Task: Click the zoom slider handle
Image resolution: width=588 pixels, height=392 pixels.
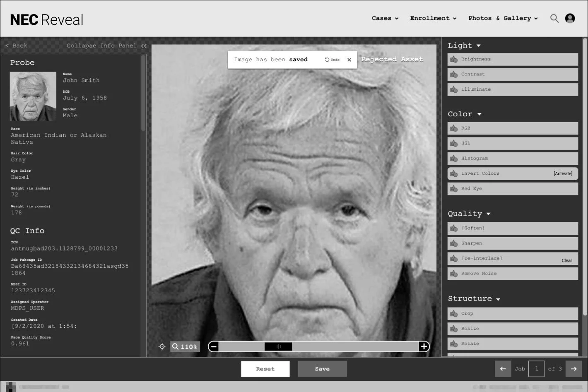Action: [278, 346]
